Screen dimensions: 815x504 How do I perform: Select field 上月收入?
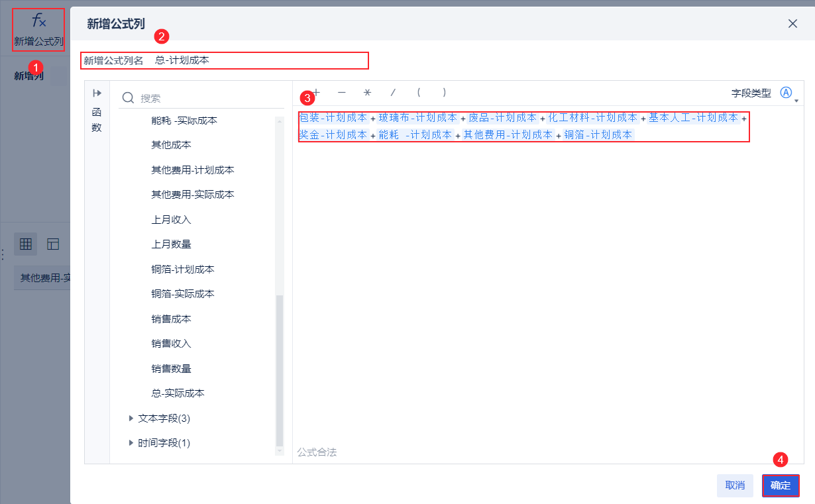coord(171,220)
